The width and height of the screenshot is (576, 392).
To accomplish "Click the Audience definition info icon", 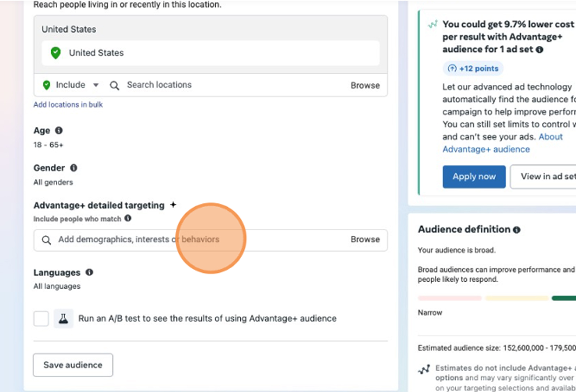I will 516,230.
